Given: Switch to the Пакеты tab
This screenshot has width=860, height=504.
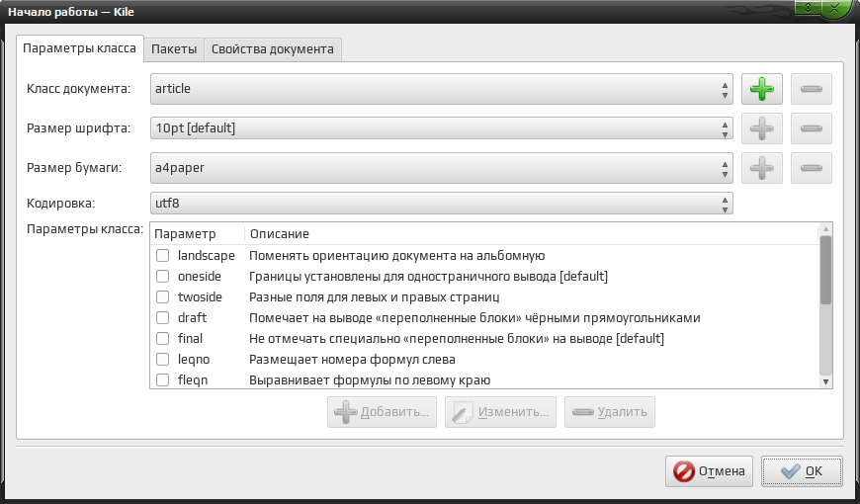Looking at the screenshot, I should coord(174,49).
